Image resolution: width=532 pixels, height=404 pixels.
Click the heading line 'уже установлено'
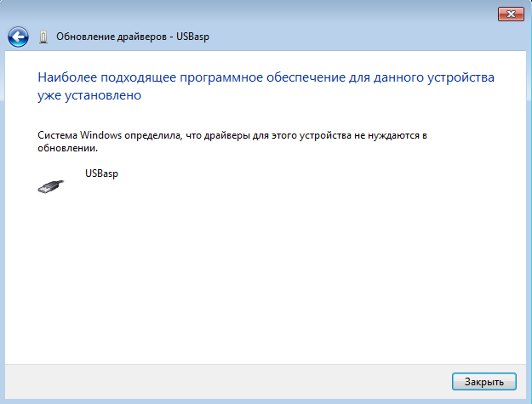click(89, 95)
